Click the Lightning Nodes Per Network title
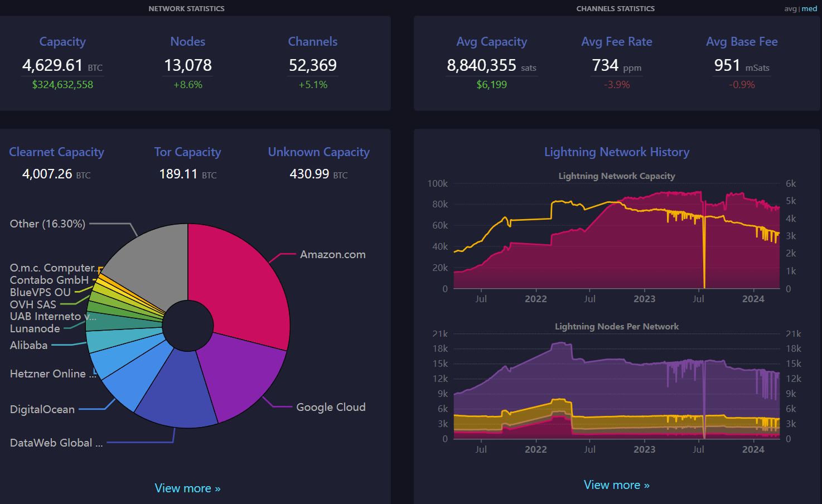 tap(617, 327)
